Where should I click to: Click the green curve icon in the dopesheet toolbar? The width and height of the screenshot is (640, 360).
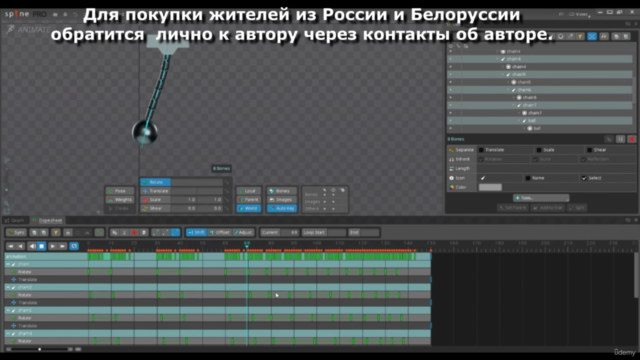(99, 233)
